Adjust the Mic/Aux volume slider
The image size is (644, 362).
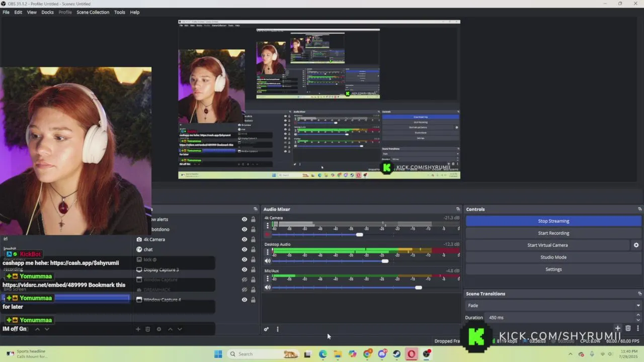[x=418, y=288]
